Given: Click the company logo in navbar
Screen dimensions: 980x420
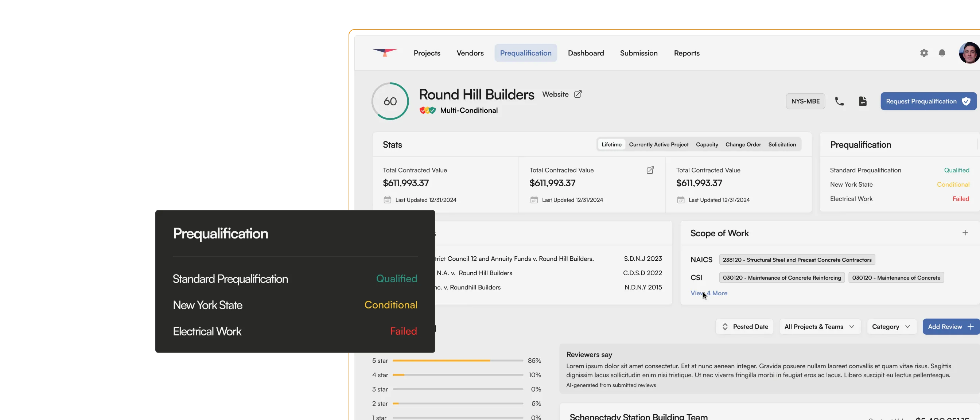Looking at the screenshot, I should pos(385,52).
